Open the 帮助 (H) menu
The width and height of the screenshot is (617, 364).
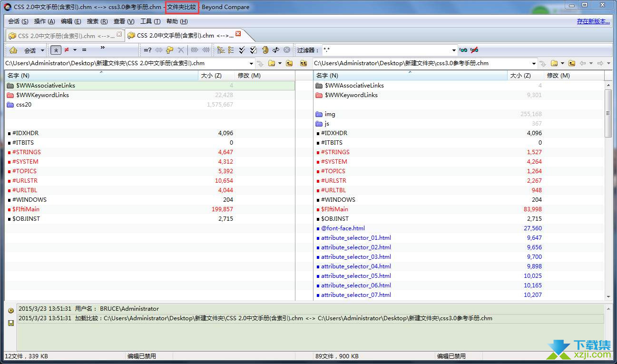(176, 21)
